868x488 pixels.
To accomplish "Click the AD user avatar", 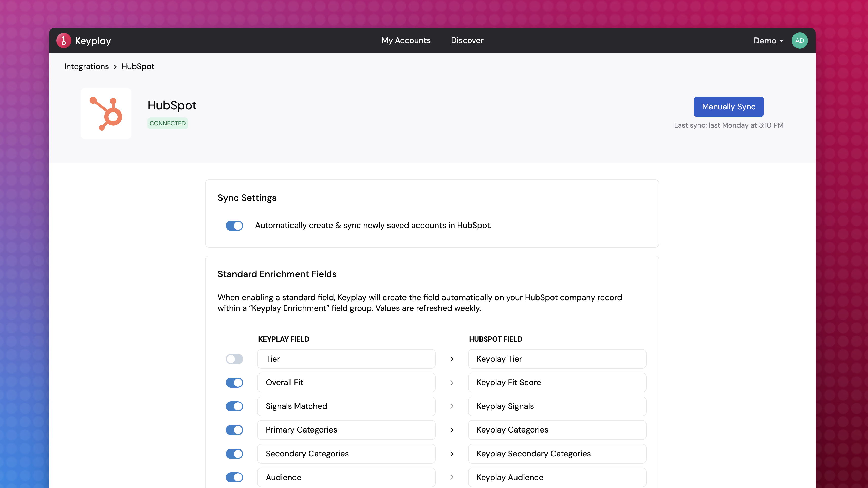I will 799,41.
